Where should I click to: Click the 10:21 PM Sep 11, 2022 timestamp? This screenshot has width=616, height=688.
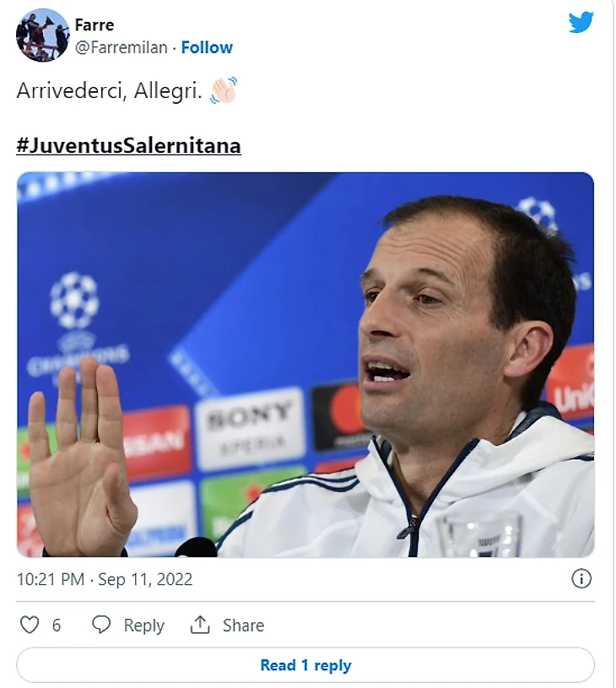click(105, 579)
